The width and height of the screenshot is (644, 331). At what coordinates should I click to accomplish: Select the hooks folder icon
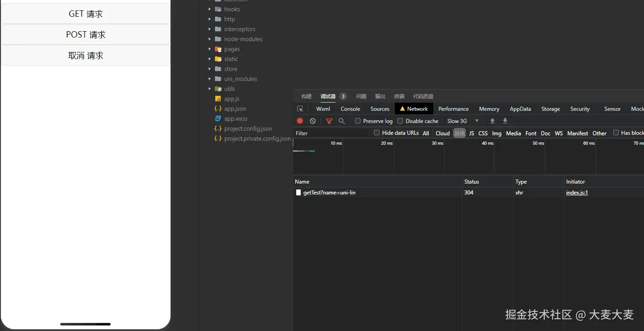coord(218,9)
